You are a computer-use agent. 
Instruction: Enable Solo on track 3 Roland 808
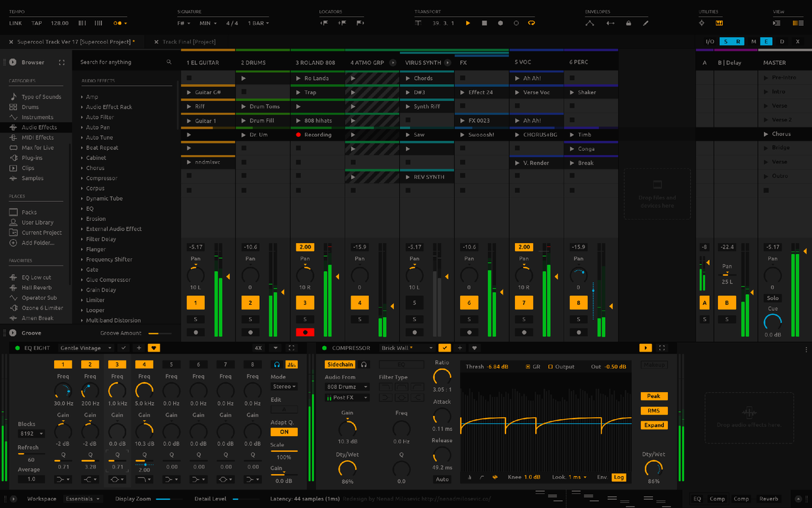click(x=304, y=319)
